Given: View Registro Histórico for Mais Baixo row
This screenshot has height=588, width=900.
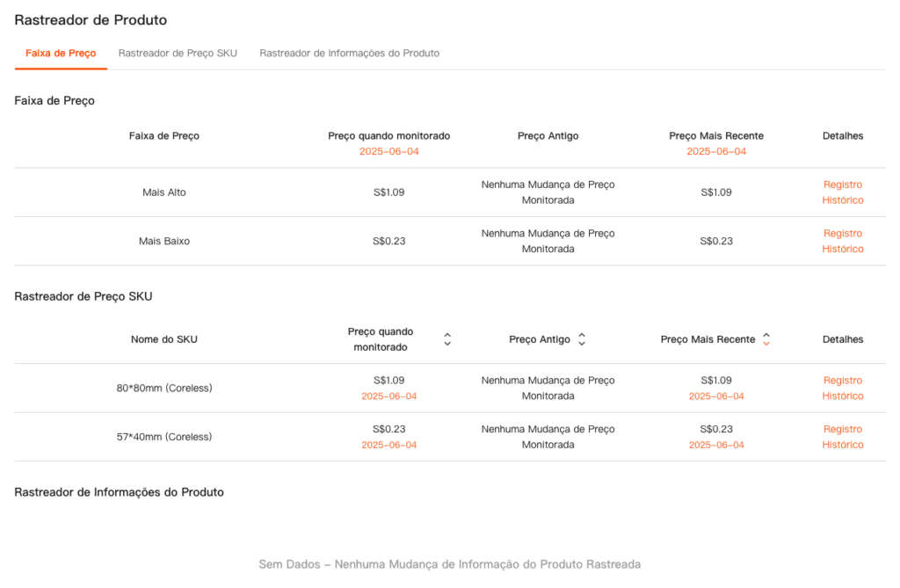Looking at the screenshot, I should click(x=842, y=241).
